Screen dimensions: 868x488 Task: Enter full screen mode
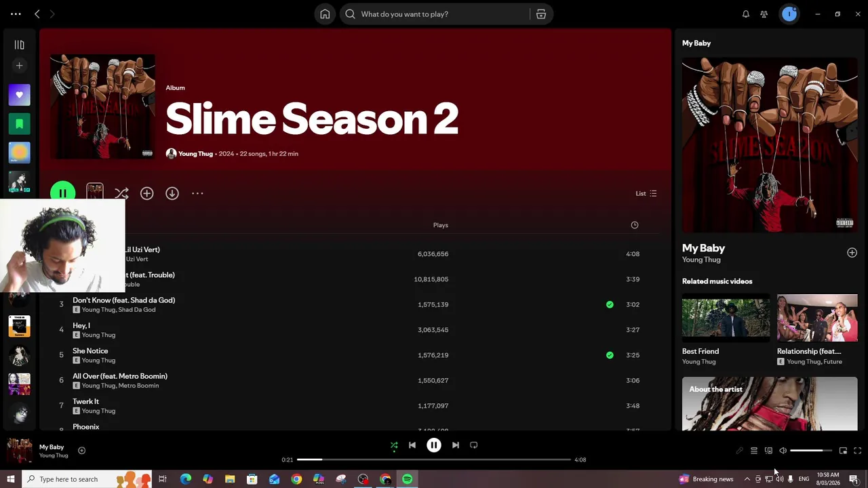coord(857,451)
